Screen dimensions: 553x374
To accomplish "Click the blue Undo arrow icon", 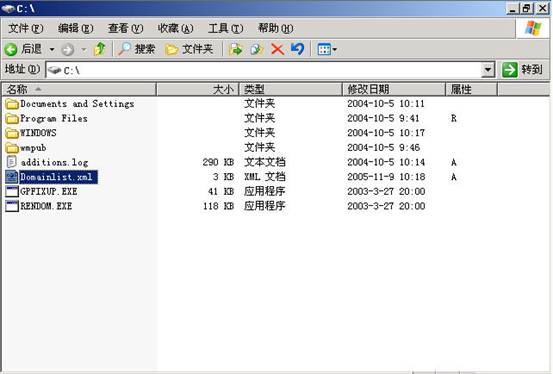I will click(x=298, y=49).
